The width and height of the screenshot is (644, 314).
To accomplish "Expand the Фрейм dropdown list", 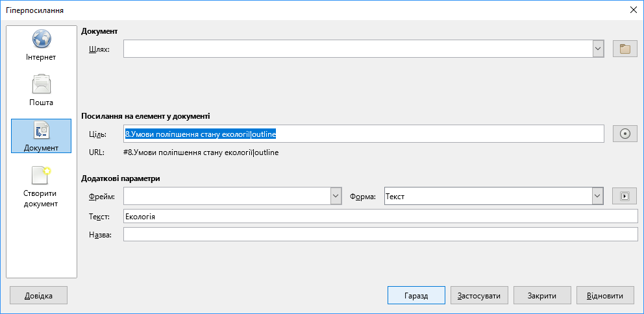I will (336, 196).
